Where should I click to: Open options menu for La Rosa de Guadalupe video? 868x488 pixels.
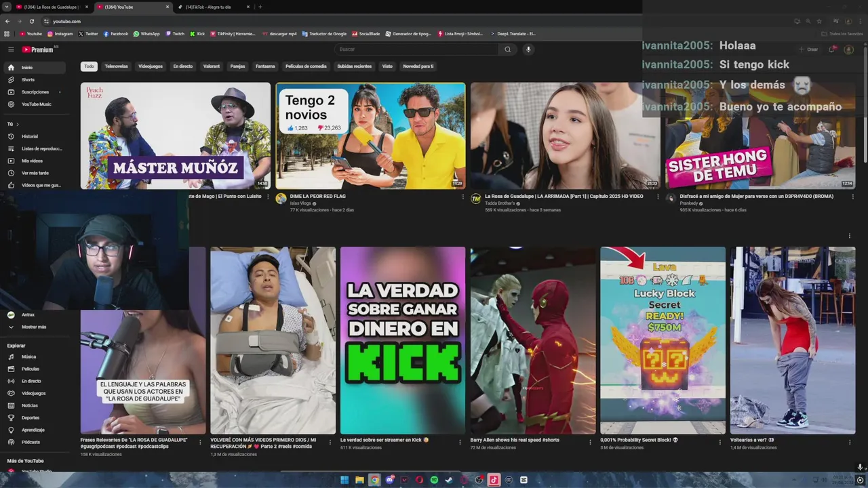[658, 197]
